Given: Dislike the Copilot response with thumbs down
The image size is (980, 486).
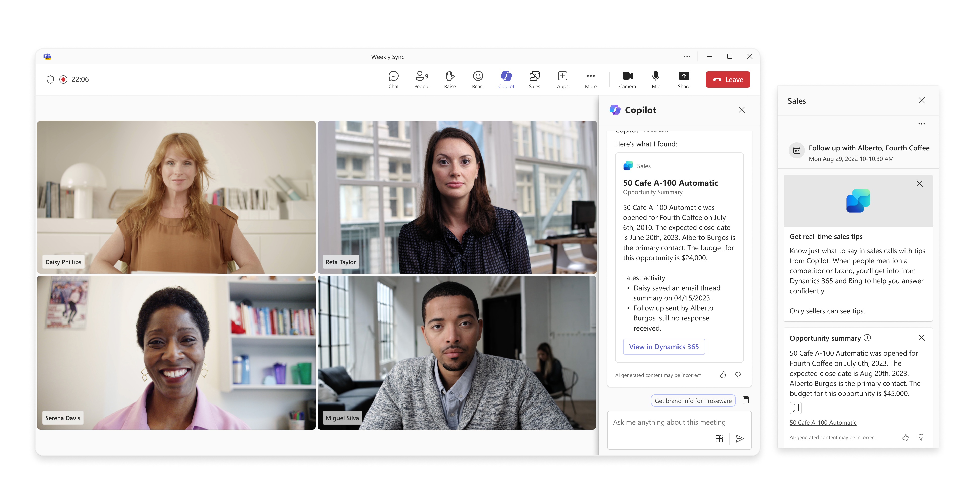Looking at the screenshot, I should click(x=738, y=375).
